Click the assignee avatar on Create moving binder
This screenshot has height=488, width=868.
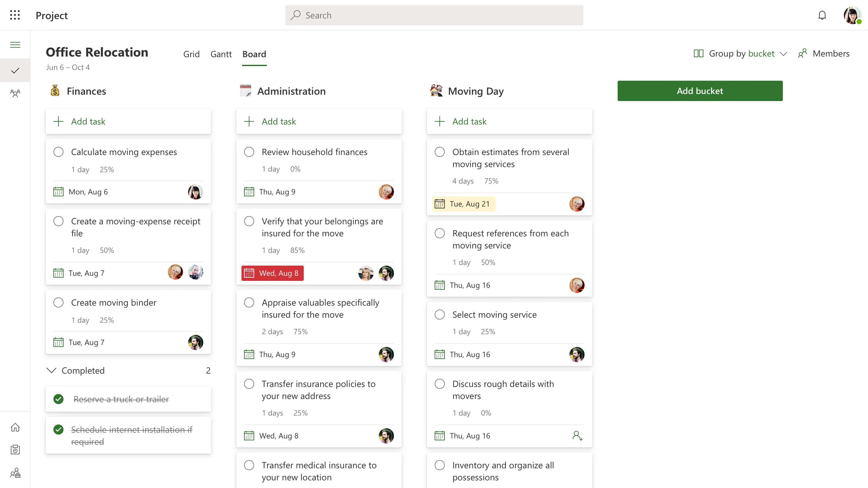coord(195,342)
